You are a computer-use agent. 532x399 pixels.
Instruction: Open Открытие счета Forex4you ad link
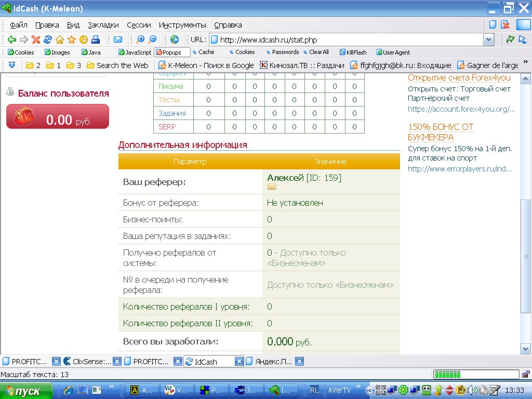click(459, 78)
